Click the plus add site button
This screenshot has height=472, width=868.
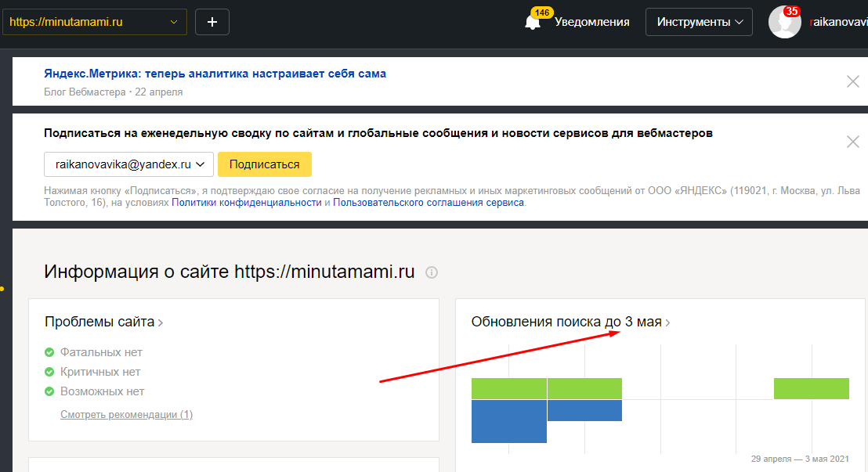pyautogui.click(x=212, y=22)
